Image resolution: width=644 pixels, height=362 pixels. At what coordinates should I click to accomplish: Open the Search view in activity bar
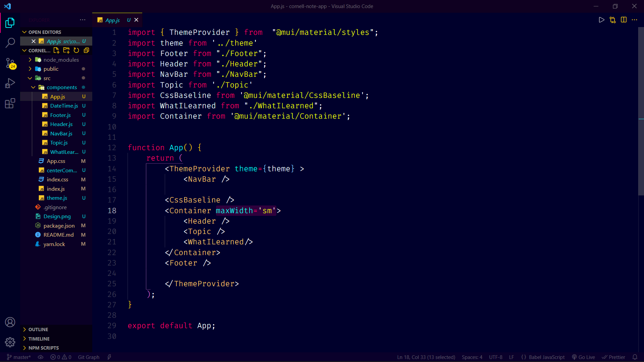(x=10, y=43)
